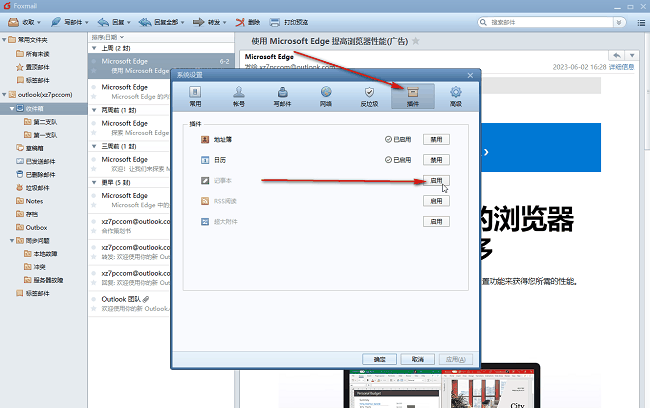Disable the 日历 plugin with 禁用 button
Viewport: 650px width, 408px height.
[x=436, y=160]
